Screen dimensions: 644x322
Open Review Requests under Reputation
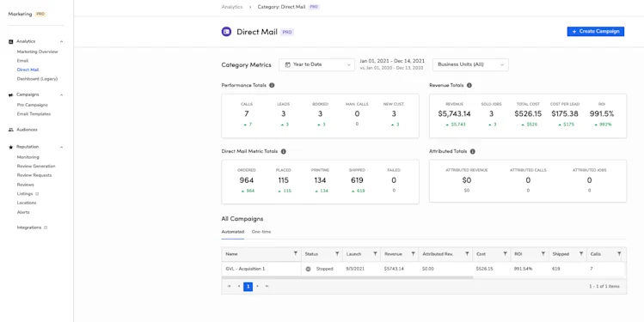[x=34, y=175]
